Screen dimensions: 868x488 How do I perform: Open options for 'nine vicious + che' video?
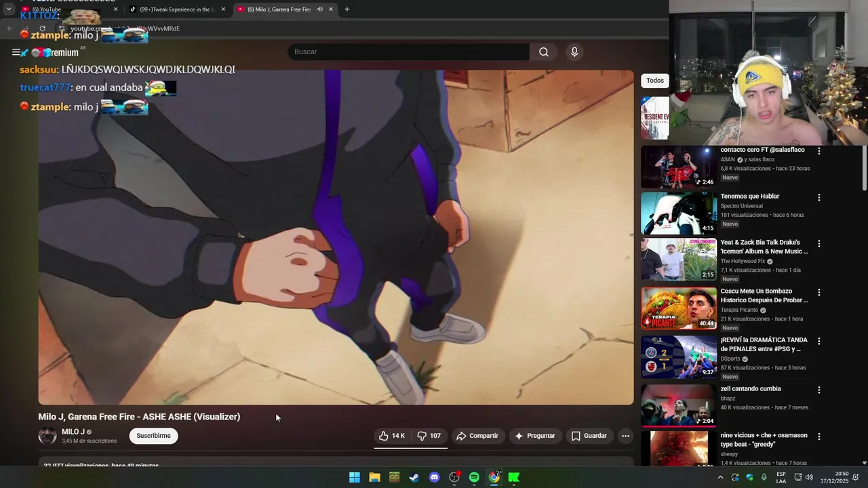click(x=819, y=437)
